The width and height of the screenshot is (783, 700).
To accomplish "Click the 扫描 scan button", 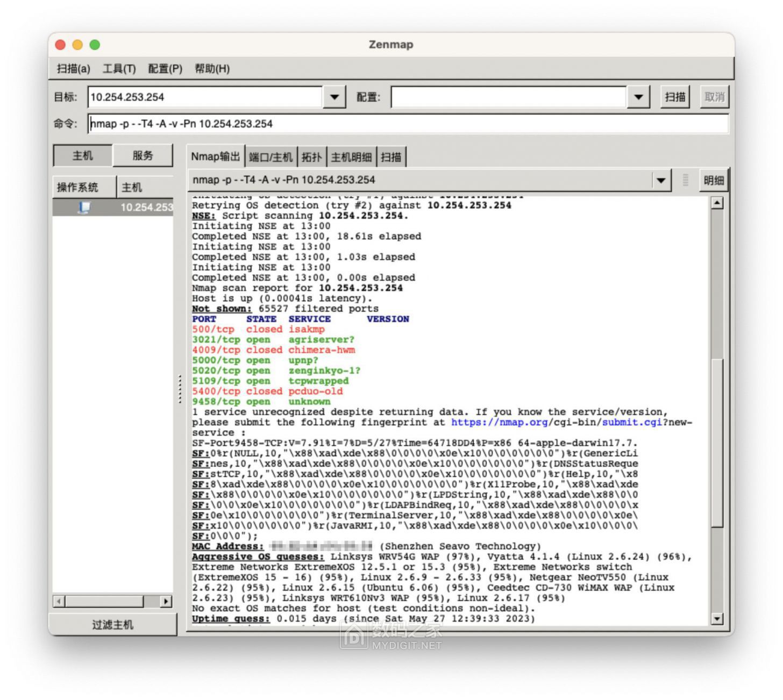I will click(x=675, y=97).
